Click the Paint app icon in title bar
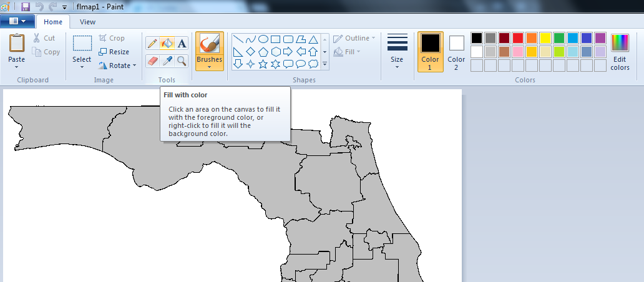Image resolution: width=644 pixels, height=282 pixels. click(x=6, y=7)
